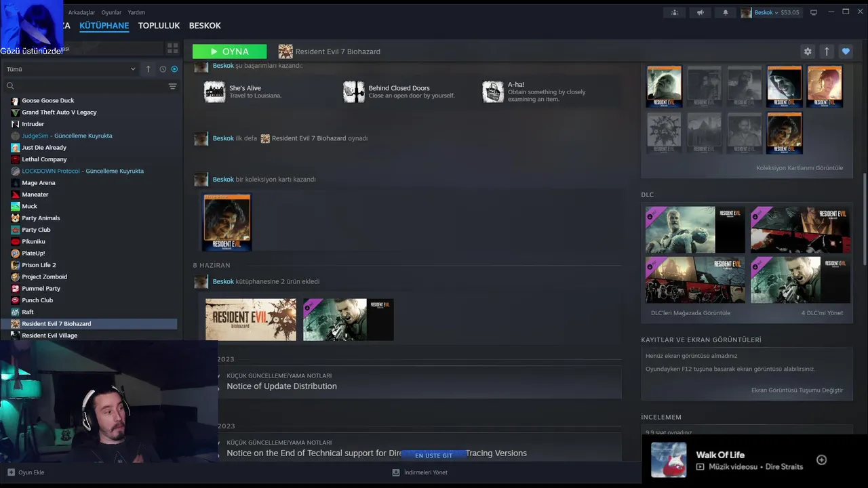The width and height of the screenshot is (868, 488).
Task: Open the BESKOK profile tab
Action: tap(205, 26)
